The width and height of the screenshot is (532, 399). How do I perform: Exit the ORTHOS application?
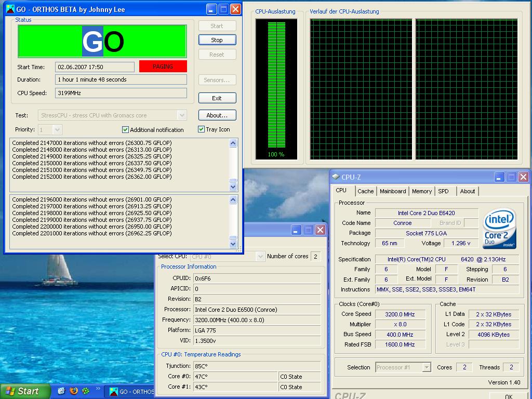point(217,98)
